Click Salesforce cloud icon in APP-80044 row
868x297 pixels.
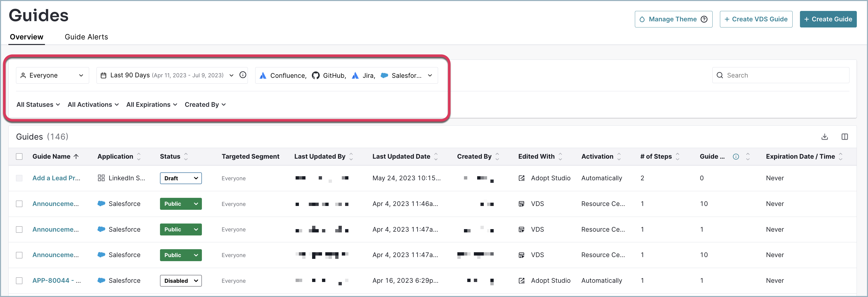(x=101, y=280)
